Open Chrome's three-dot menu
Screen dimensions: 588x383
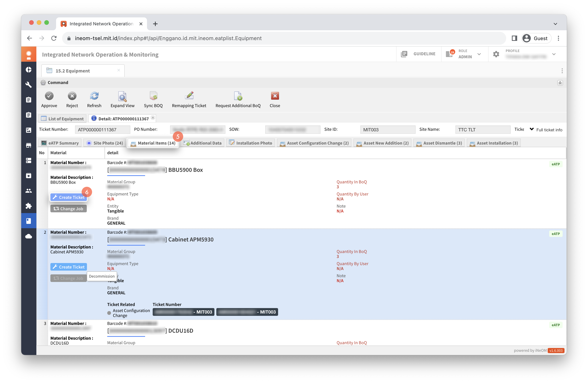558,38
